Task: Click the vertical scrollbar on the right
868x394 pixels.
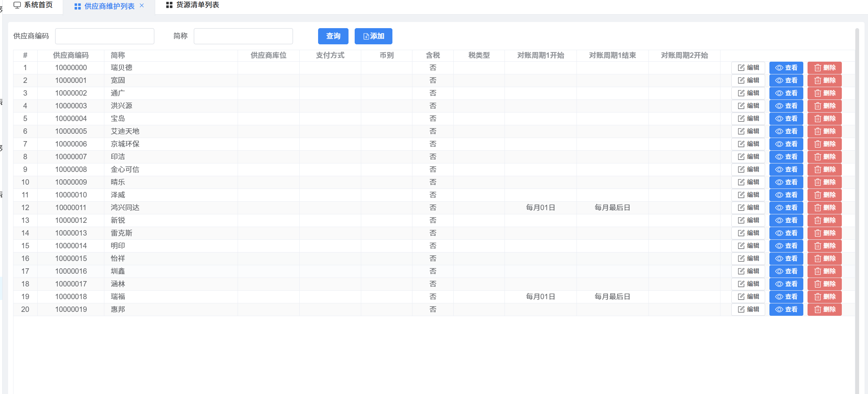Action: pos(857,193)
